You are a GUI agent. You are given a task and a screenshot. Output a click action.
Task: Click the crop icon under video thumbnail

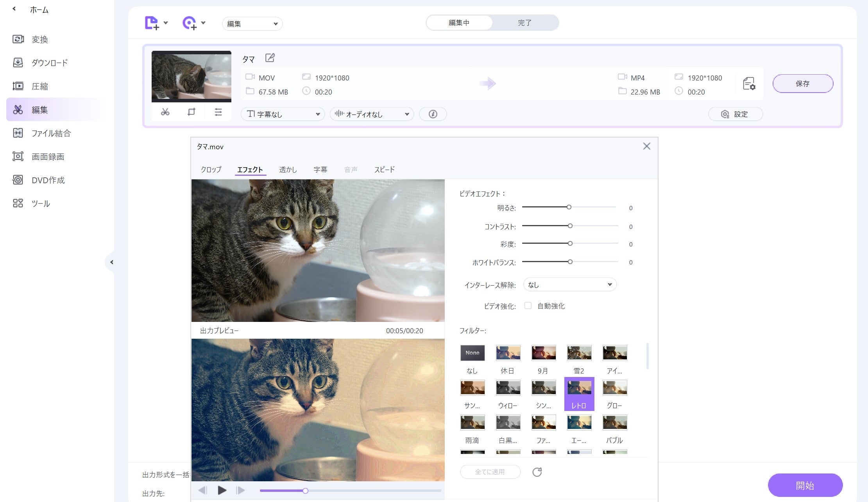191,113
